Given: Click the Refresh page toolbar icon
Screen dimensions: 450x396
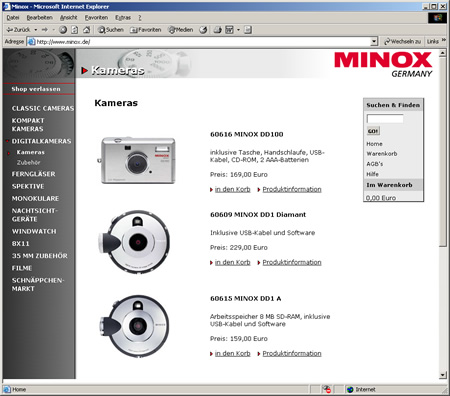Looking at the screenshot, I should tap(75, 30).
